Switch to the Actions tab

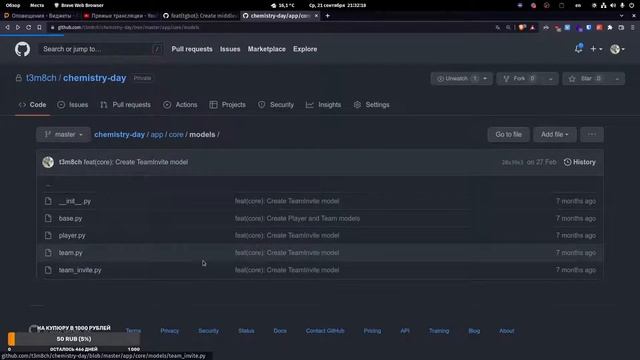point(180,105)
